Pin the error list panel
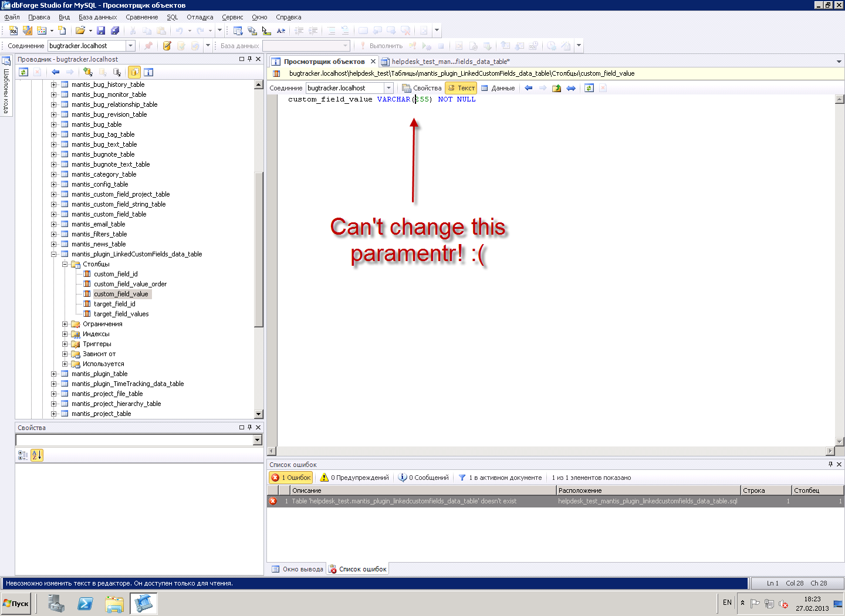Screen dimensions: 845x616 tap(830, 464)
